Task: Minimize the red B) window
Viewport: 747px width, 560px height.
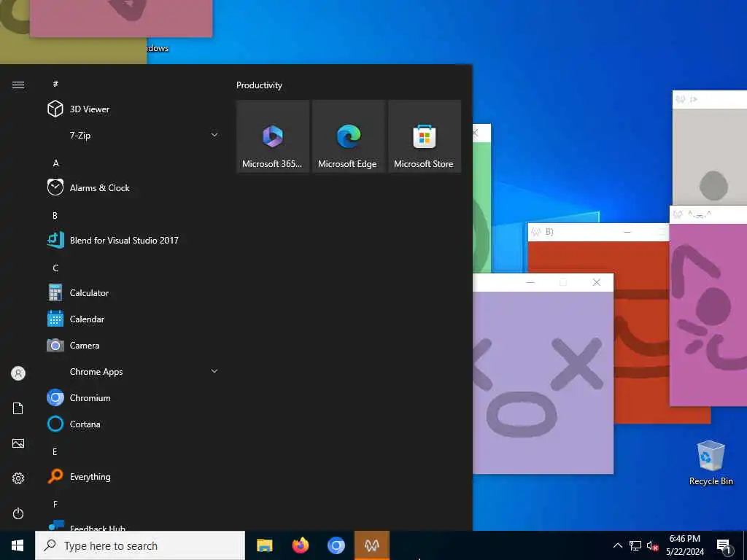Action: pos(627,232)
